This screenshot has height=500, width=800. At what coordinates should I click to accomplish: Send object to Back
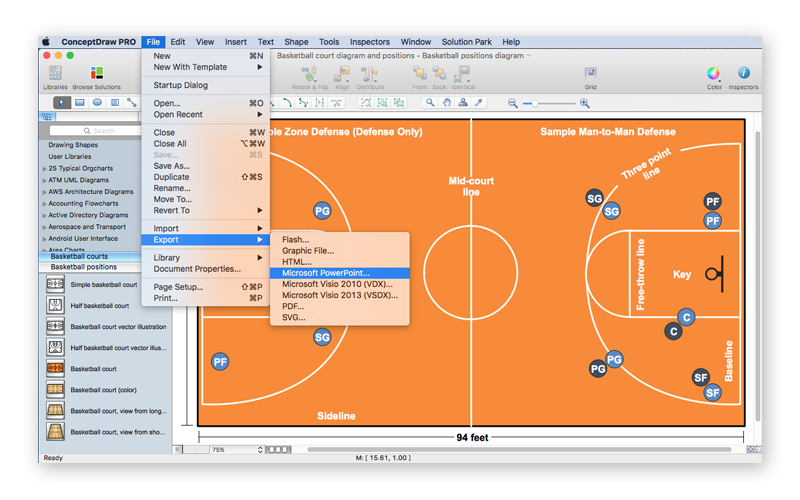tap(439, 73)
